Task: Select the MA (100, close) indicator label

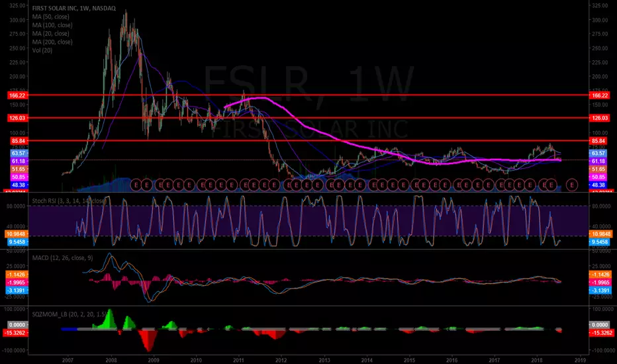Action: point(52,24)
